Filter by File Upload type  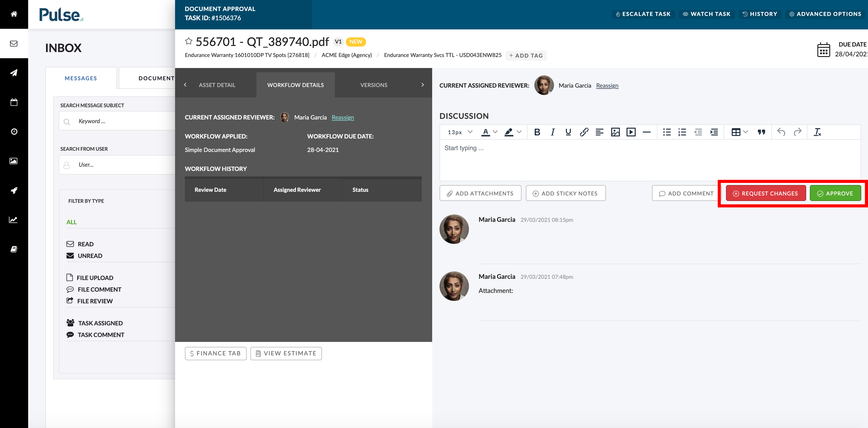[x=90, y=278]
